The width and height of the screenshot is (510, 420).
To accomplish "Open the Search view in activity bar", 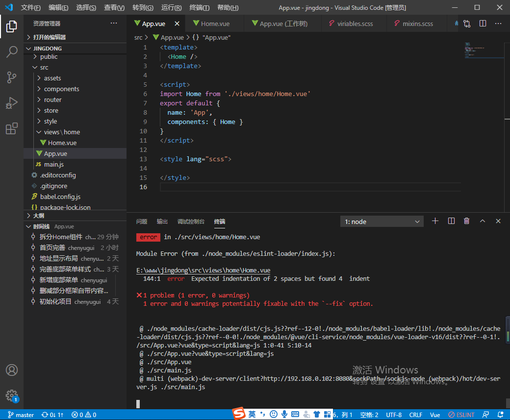I will click(x=12, y=51).
